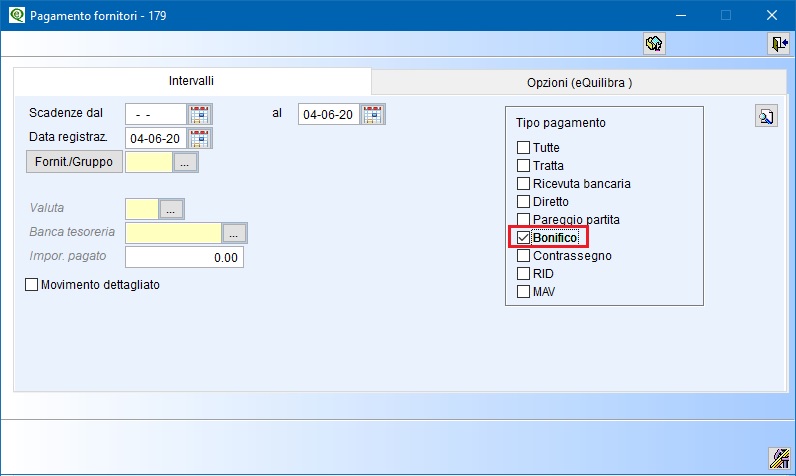Switch to the Opzioni (eQuilibra) tab
The width and height of the screenshot is (796, 476).
pyautogui.click(x=579, y=83)
